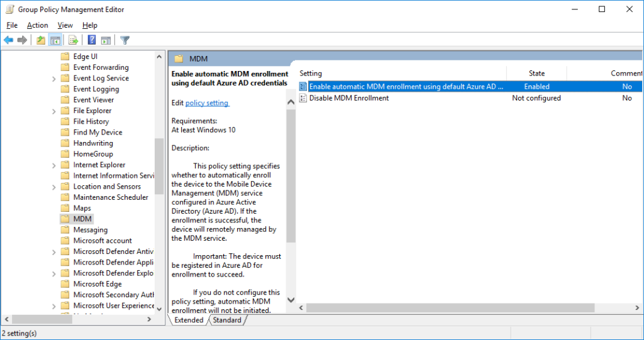Image resolution: width=644 pixels, height=340 pixels.
Task: Click the tree pane scroll up arrow
Action: point(159,57)
